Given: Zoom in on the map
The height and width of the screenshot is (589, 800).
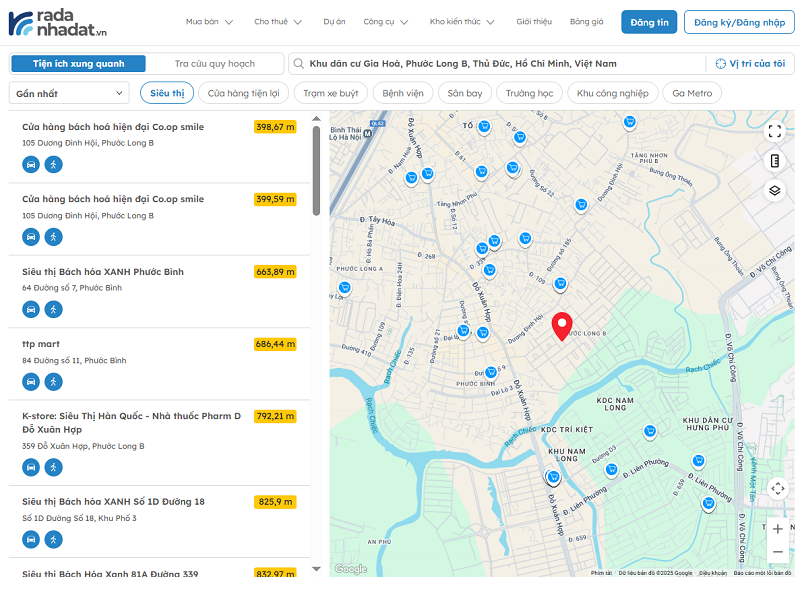Looking at the screenshot, I should click(x=778, y=529).
